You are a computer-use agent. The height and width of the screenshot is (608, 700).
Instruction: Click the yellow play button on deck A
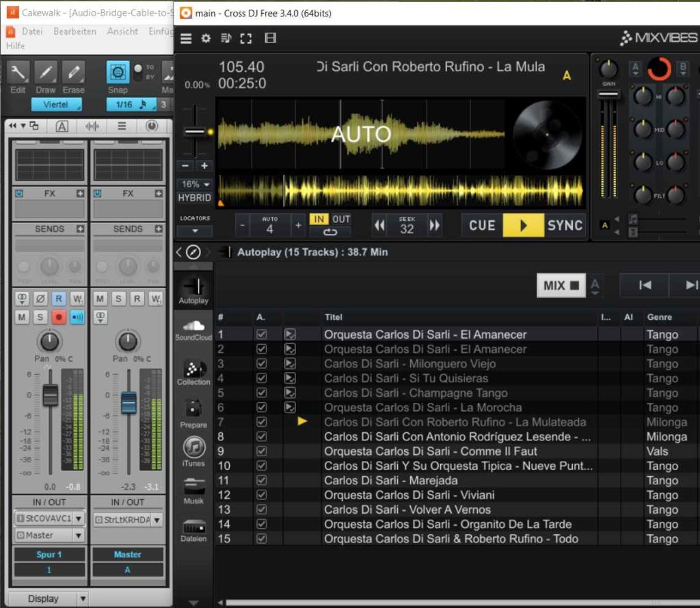[523, 226]
